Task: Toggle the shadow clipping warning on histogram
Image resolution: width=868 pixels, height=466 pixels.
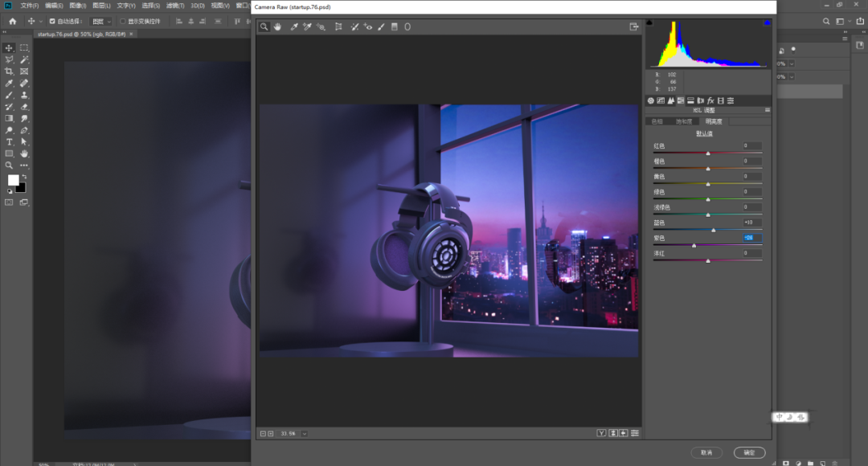Action: [x=650, y=22]
